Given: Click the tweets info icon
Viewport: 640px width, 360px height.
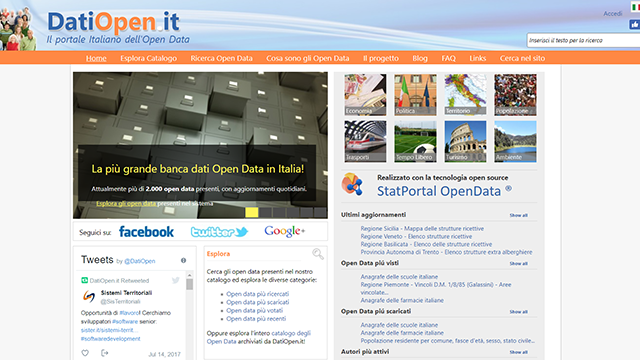Looking at the screenshot, I should coord(183,260).
